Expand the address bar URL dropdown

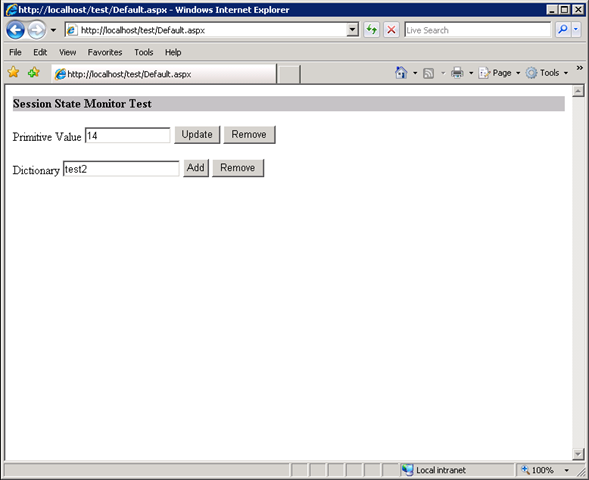352,30
